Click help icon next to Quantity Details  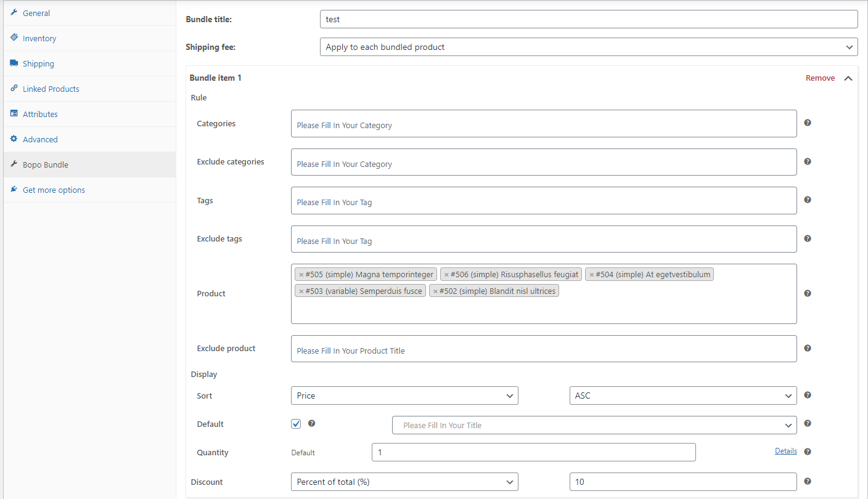pyautogui.click(x=808, y=452)
